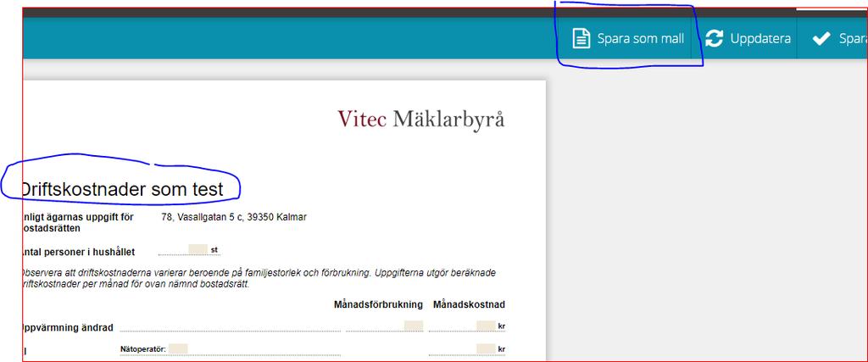Click the Antal personer i hushållet field
Viewport: 868px width, 362px height.
[x=198, y=249]
